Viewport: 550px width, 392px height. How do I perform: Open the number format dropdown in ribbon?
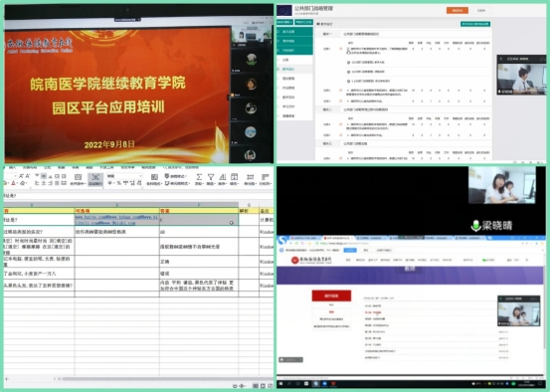(x=124, y=176)
